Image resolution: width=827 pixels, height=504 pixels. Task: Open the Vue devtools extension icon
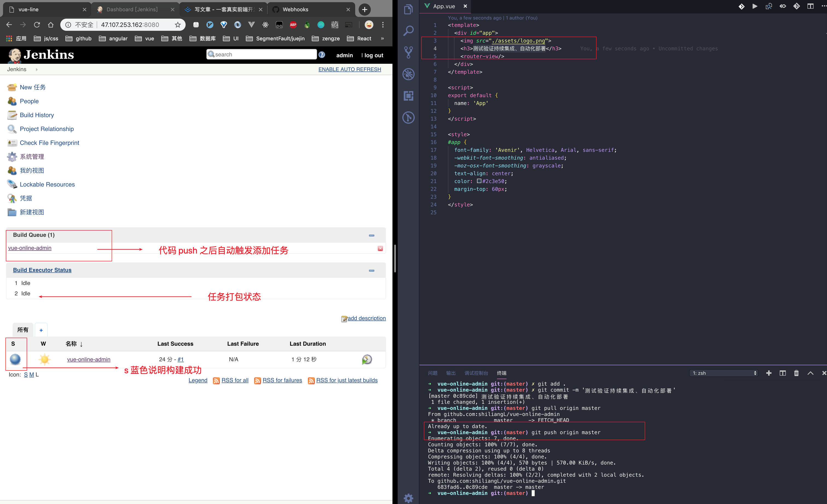251,25
